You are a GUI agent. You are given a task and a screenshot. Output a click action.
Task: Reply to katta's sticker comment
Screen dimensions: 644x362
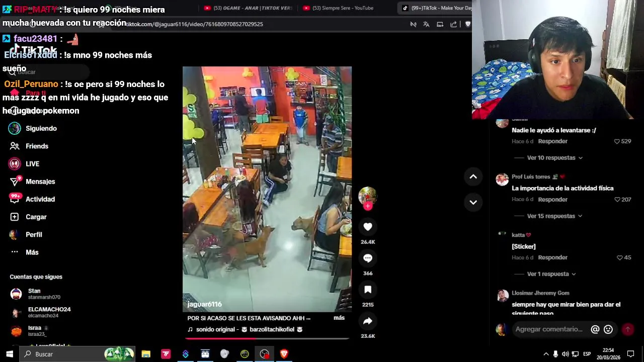click(552, 257)
